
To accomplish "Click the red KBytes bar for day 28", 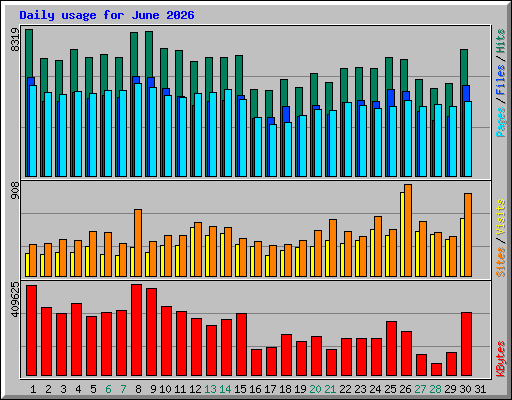I will tap(436, 370).
